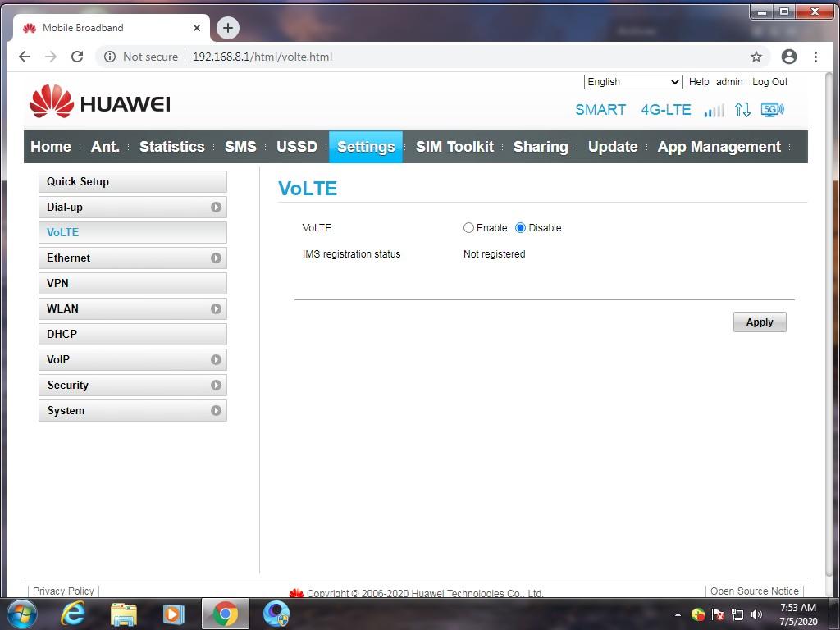Open the USSD tab

pyautogui.click(x=297, y=147)
